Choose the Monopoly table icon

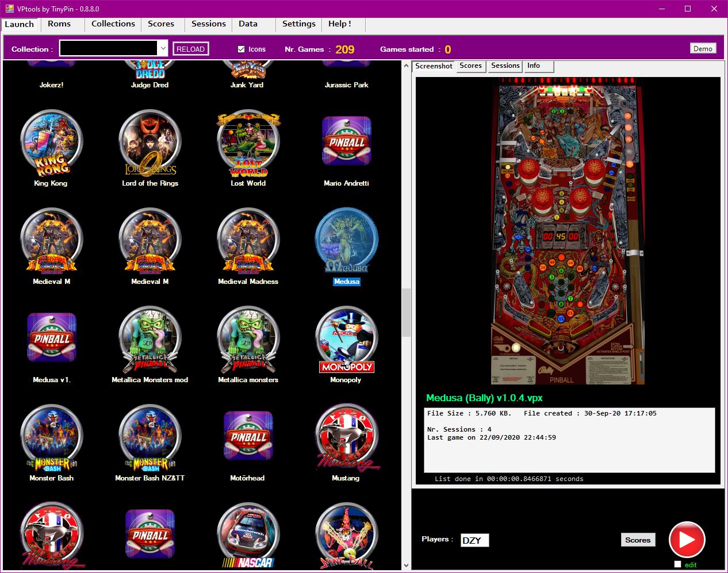click(346, 339)
